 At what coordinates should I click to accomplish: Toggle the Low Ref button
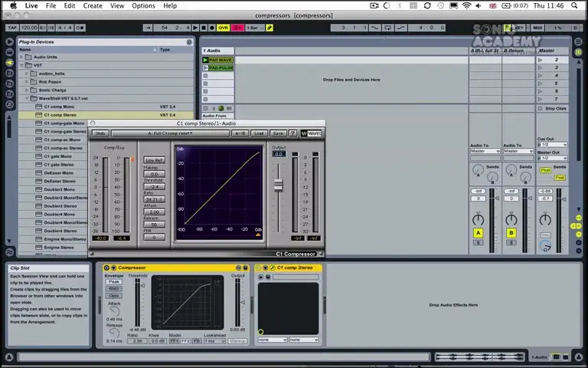(154, 160)
